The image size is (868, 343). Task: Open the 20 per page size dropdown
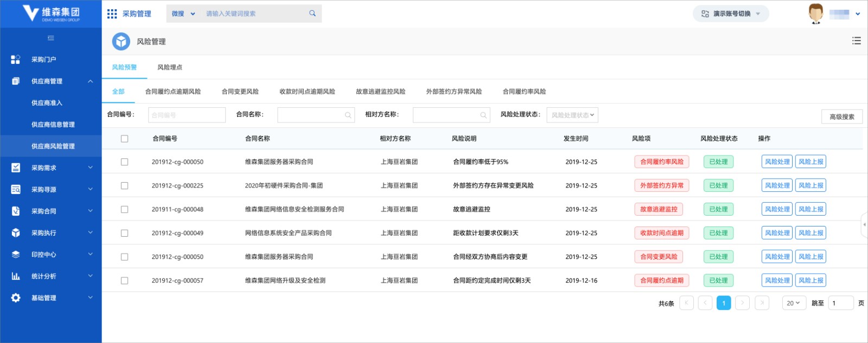794,303
